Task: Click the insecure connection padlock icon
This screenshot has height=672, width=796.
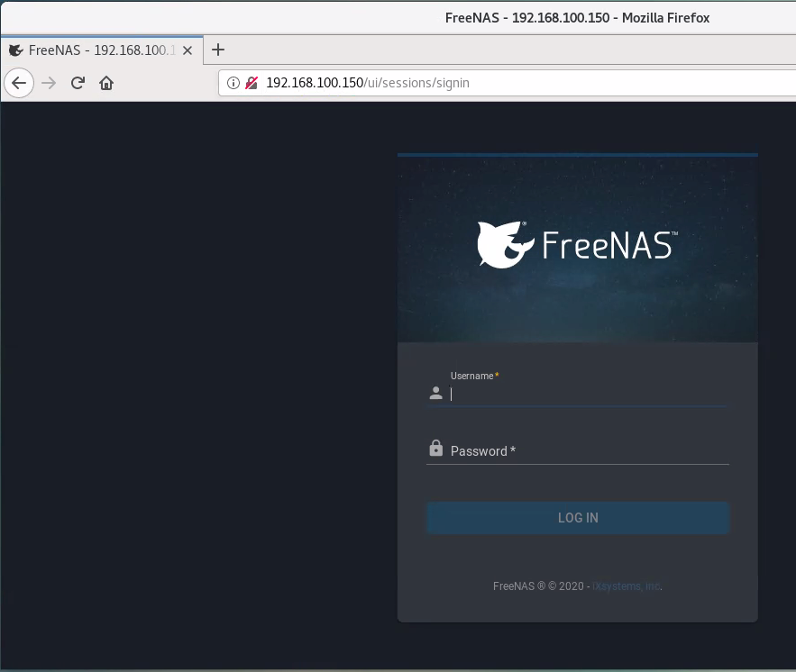Action: coord(252,83)
